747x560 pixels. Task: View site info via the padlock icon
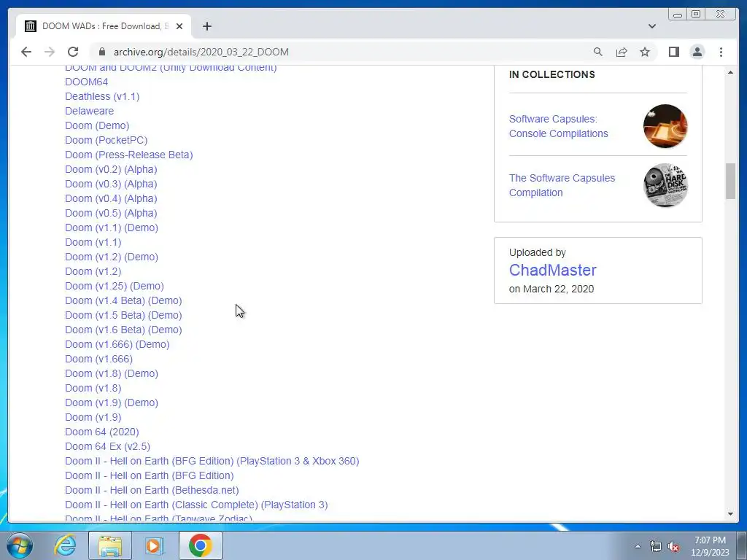(x=101, y=52)
